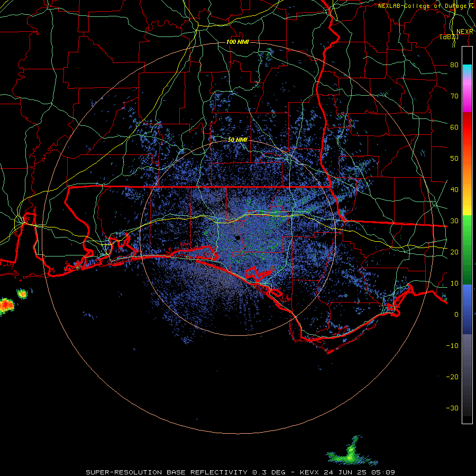This screenshot has height=476, width=476.
Task: Click the NEXR label near the top right
Action: point(465,32)
